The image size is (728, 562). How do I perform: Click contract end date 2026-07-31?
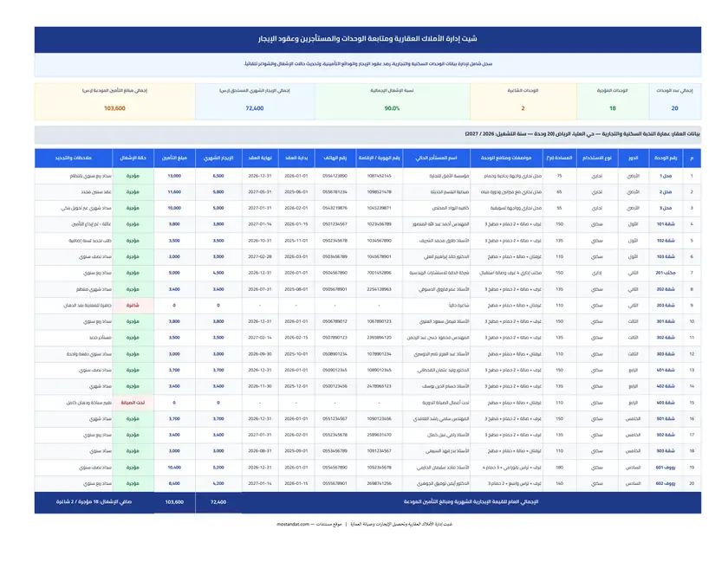point(260,289)
